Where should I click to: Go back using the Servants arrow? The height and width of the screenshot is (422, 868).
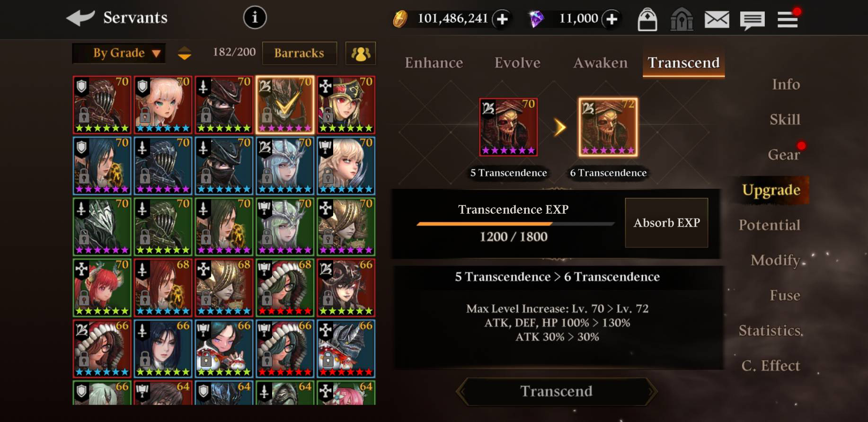(80, 18)
